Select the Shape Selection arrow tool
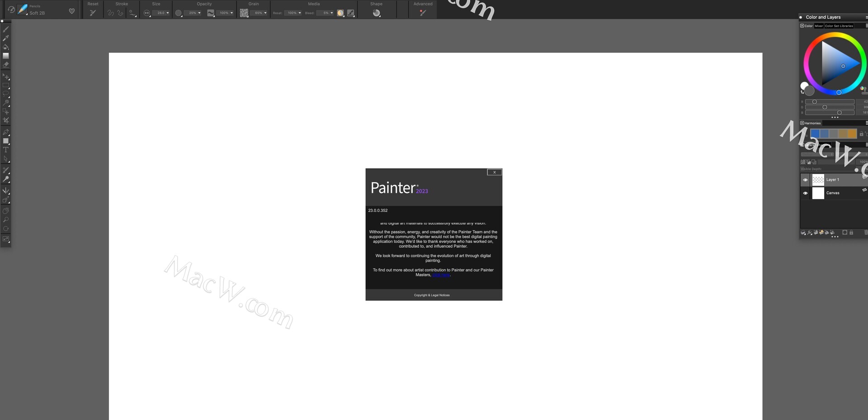 (x=6, y=159)
